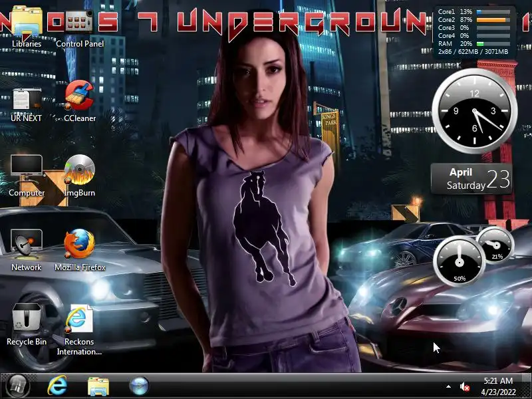This screenshot has height=399, width=532.
Task: Click the 4/23/2022 date in taskbar
Action: [x=498, y=392]
